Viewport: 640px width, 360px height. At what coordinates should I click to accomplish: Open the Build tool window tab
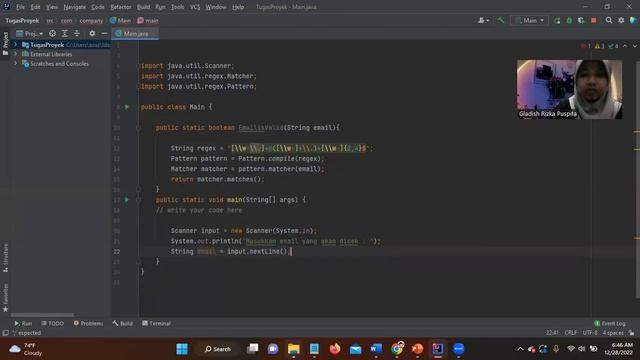click(x=122, y=323)
